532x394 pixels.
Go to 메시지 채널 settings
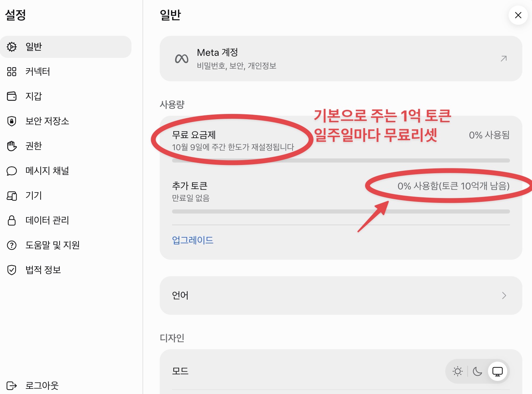66,171
